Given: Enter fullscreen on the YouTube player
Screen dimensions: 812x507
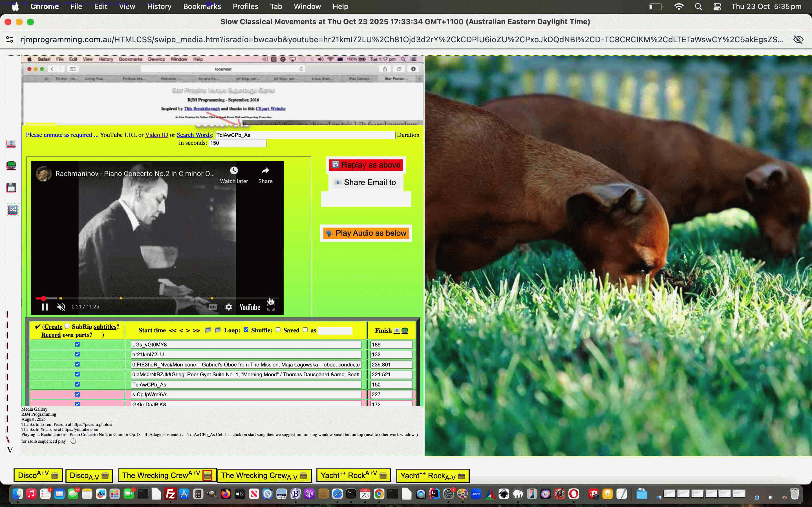Looking at the screenshot, I should point(271,307).
